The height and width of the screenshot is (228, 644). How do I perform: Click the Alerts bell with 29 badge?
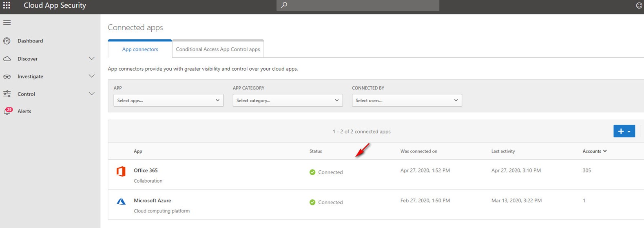8,111
